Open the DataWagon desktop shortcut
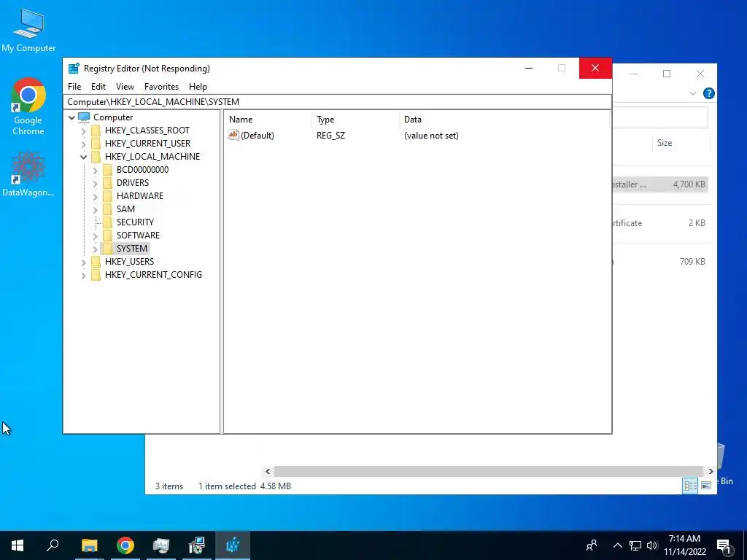The image size is (747, 560). coord(28,174)
